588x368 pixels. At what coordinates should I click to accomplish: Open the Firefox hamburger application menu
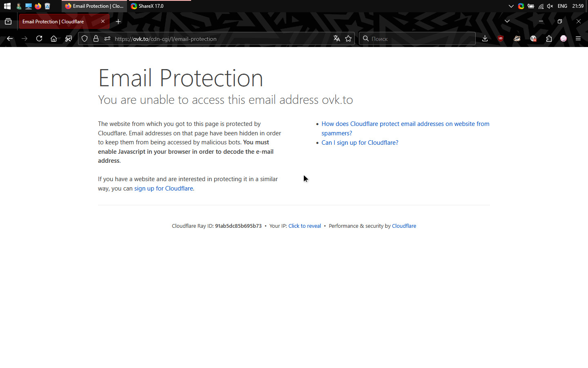coord(578,38)
